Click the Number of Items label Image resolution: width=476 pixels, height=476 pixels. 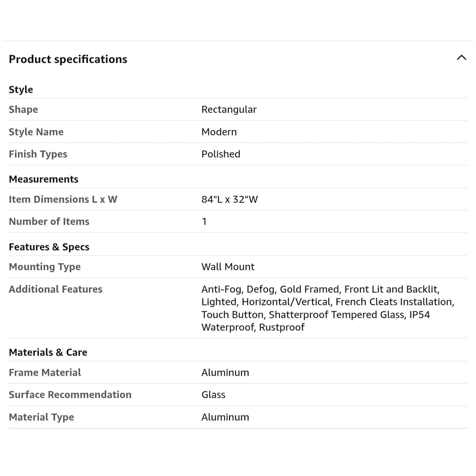[x=49, y=221]
